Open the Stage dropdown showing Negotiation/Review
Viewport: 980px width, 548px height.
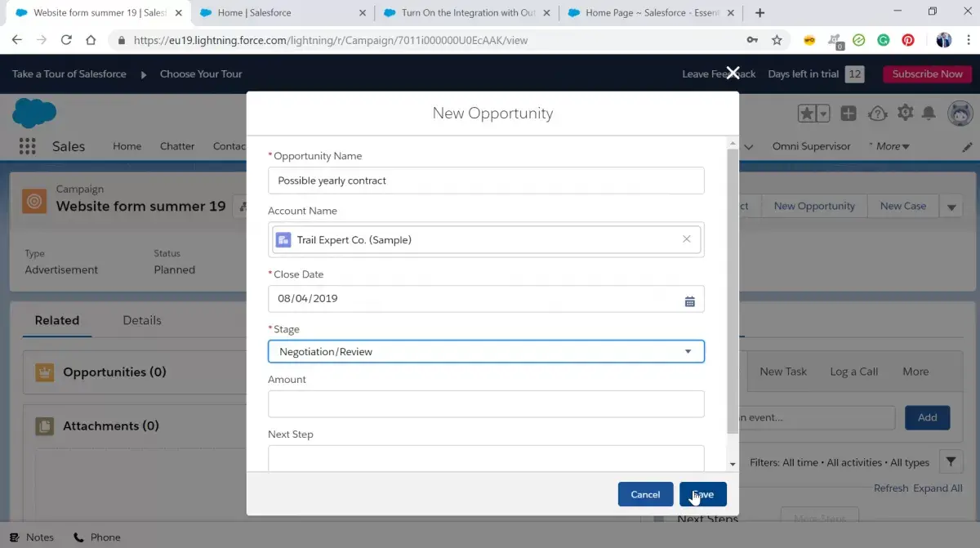[486, 351]
